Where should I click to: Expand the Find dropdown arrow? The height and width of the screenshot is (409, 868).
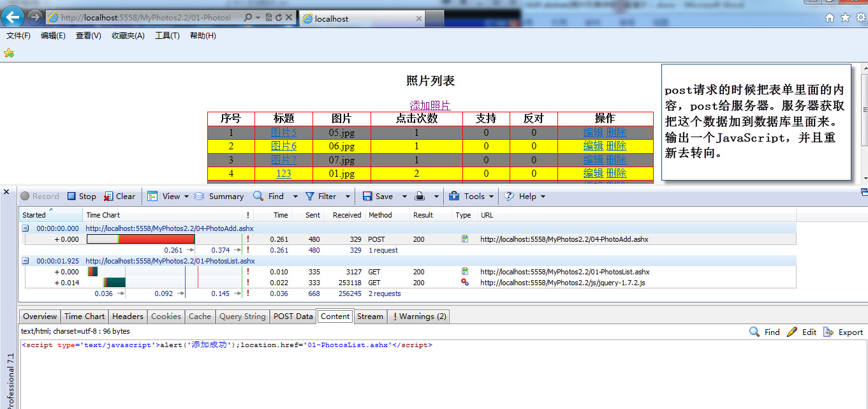pyautogui.click(x=295, y=197)
